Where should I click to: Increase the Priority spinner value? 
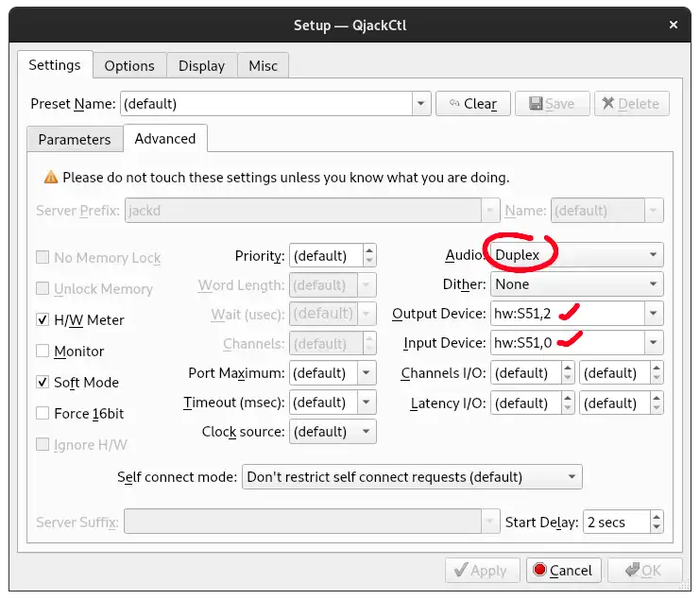coord(369,250)
